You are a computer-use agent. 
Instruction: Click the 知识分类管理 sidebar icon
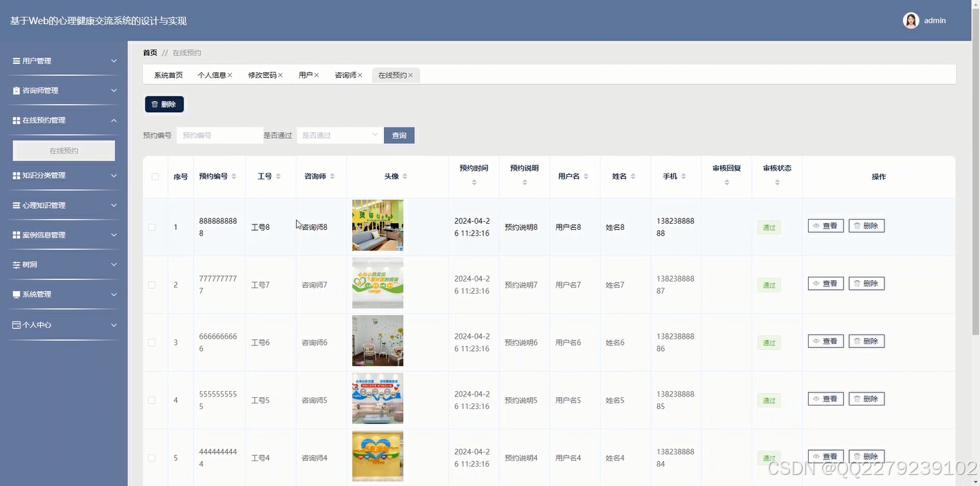coord(16,175)
